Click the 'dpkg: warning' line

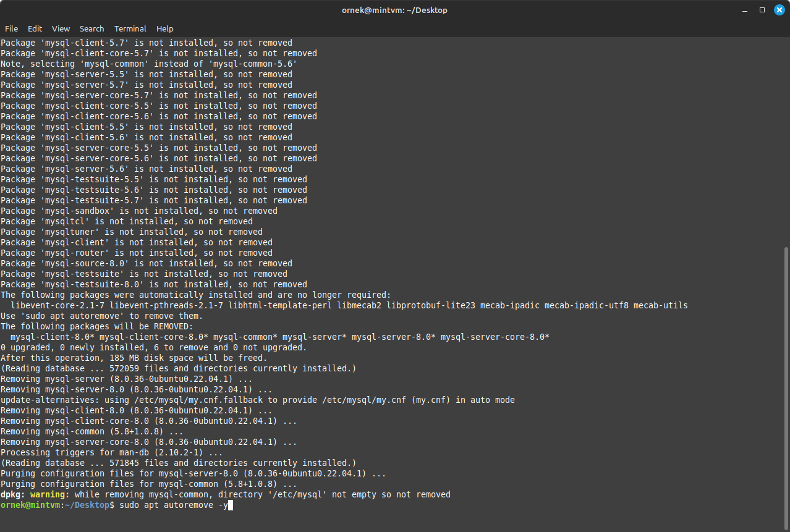click(x=226, y=495)
